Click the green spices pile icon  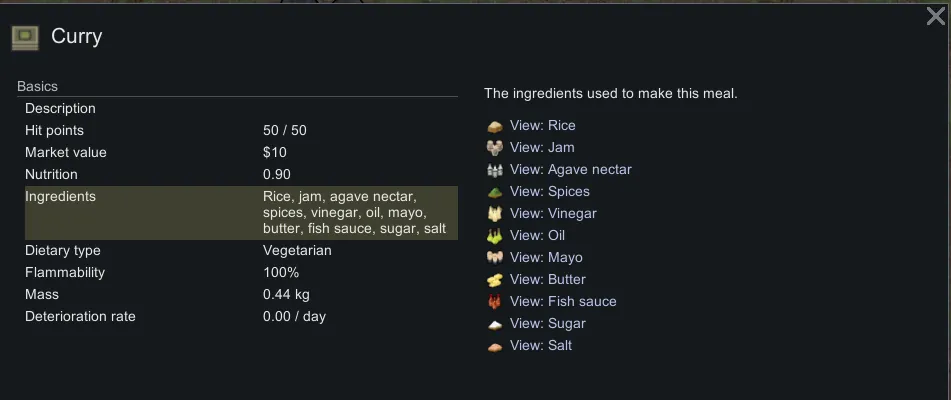pyautogui.click(x=494, y=192)
